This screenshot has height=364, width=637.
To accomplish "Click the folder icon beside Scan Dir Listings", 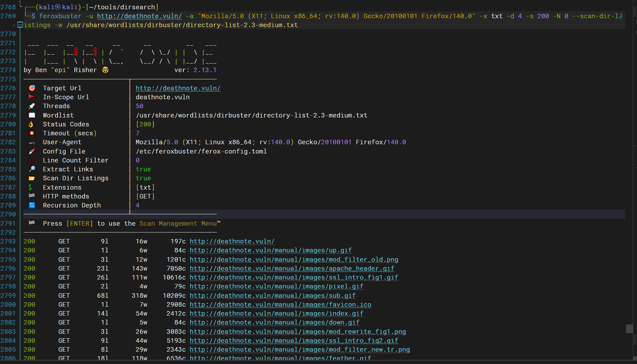I will tap(32, 178).
